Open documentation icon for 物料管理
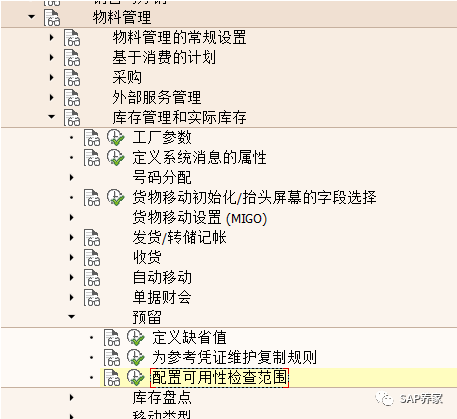457x419 pixels. (x=52, y=18)
